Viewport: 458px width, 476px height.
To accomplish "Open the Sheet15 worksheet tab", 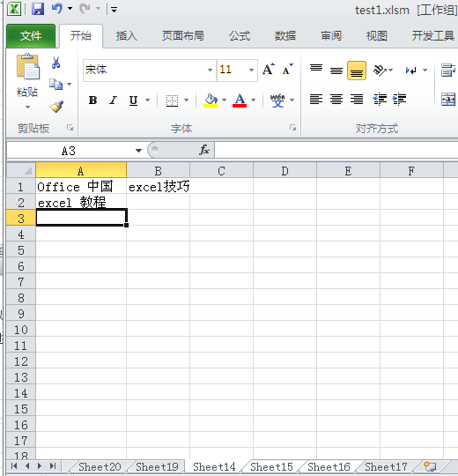I will [x=271, y=466].
